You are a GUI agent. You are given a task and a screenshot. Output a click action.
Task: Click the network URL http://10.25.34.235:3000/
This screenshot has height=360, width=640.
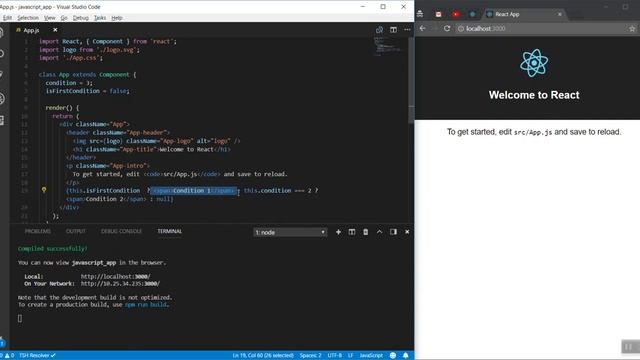120,283
